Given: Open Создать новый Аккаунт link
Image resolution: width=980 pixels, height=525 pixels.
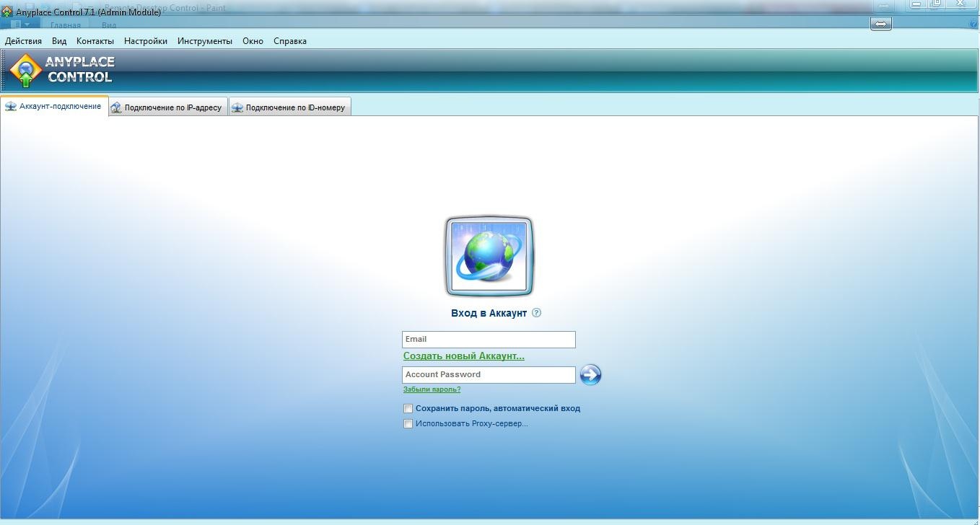Looking at the screenshot, I should pos(464,356).
